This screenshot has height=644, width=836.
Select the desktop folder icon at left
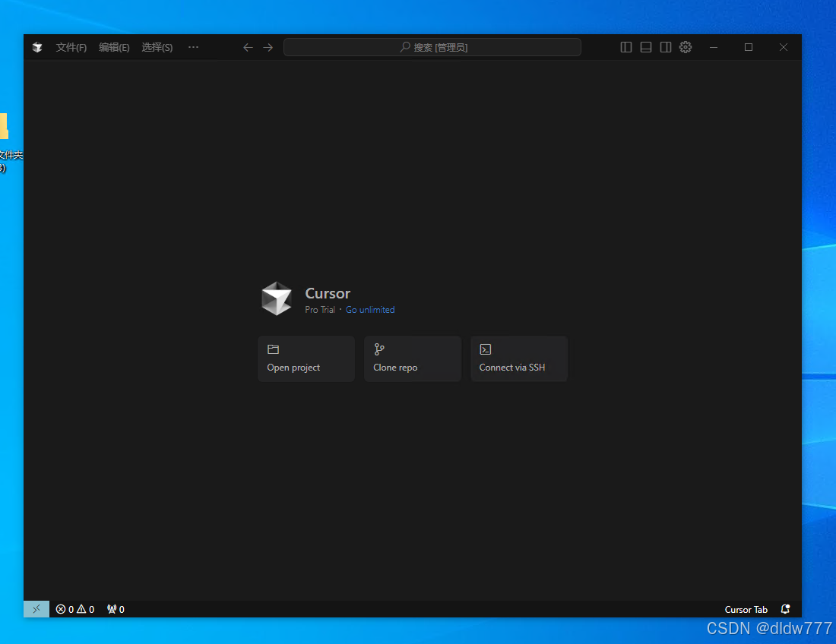pos(5,126)
